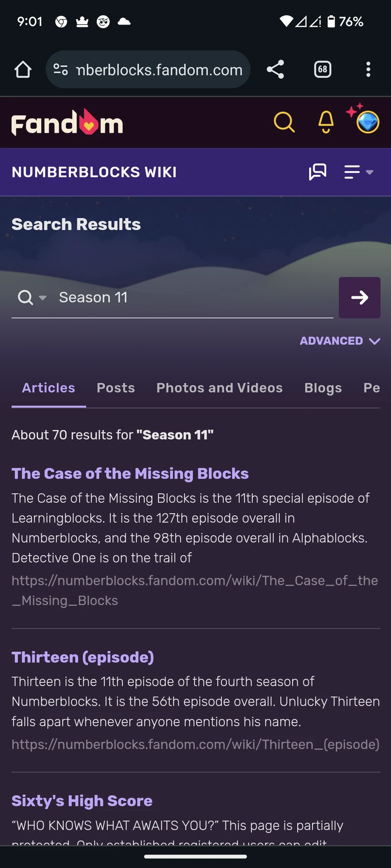Image resolution: width=391 pixels, height=868 pixels.
Task: Open The Case of the Missing Blocks article
Action: point(130,473)
